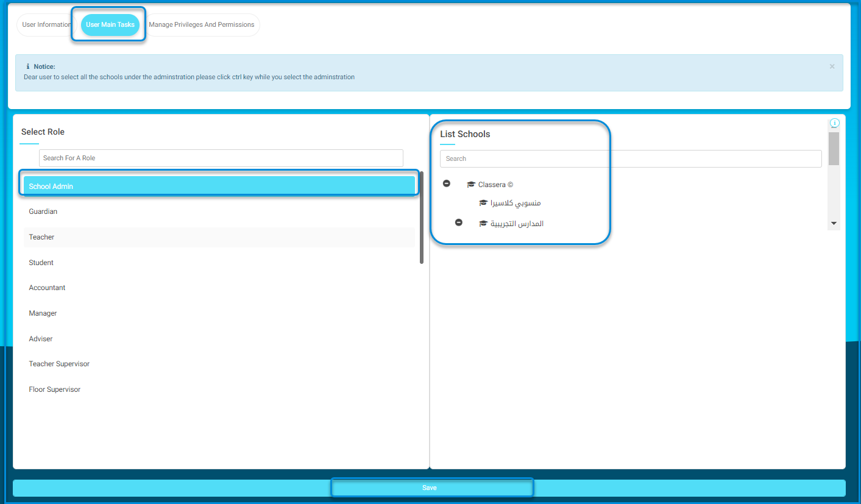The image size is (861, 504).
Task: Click graduation cap icon beside Classera ©
Action: point(471,185)
